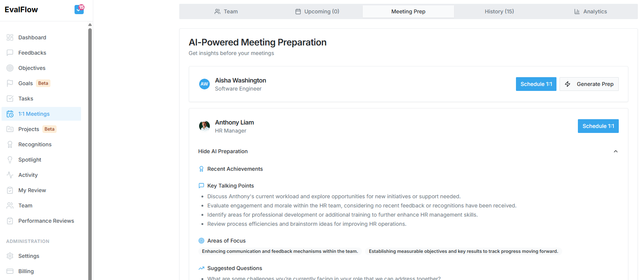Image resolution: width=644 pixels, height=280 pixels.
Task: Click the Feedbacks speech bubble icon
Action: click(x=10, y=53)
